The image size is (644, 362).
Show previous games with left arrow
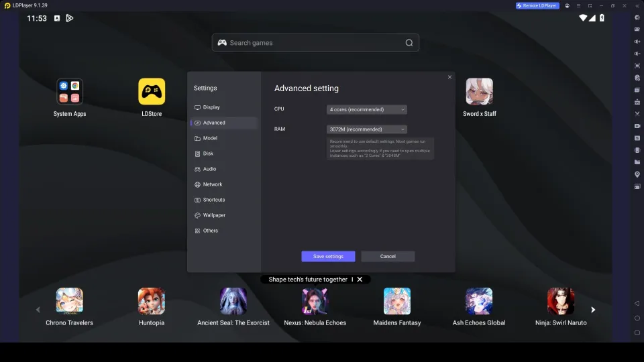(38, 310)
